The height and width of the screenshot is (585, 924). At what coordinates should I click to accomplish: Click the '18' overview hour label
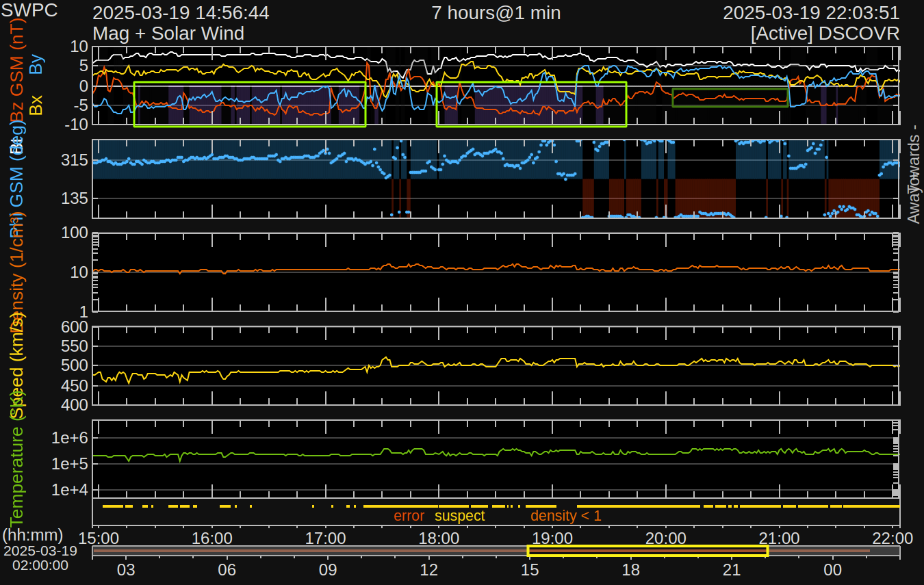tap(631, 569)
